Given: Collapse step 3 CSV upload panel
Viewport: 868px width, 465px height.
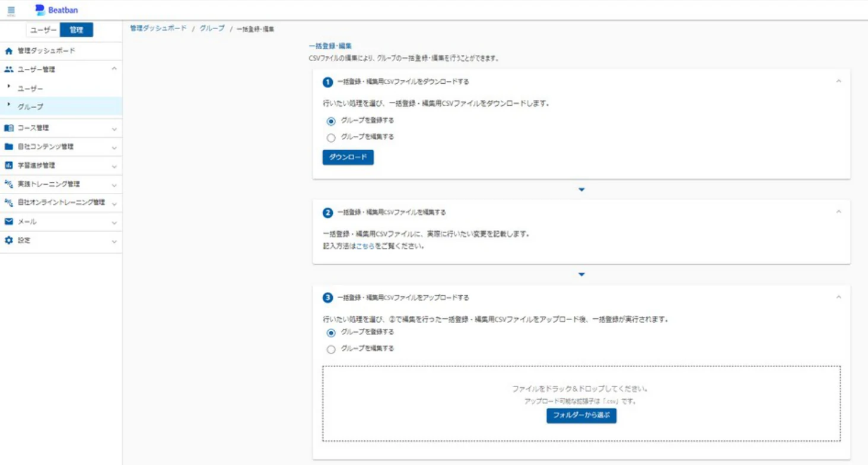Looking at the screenshot, I should (838, 297).
